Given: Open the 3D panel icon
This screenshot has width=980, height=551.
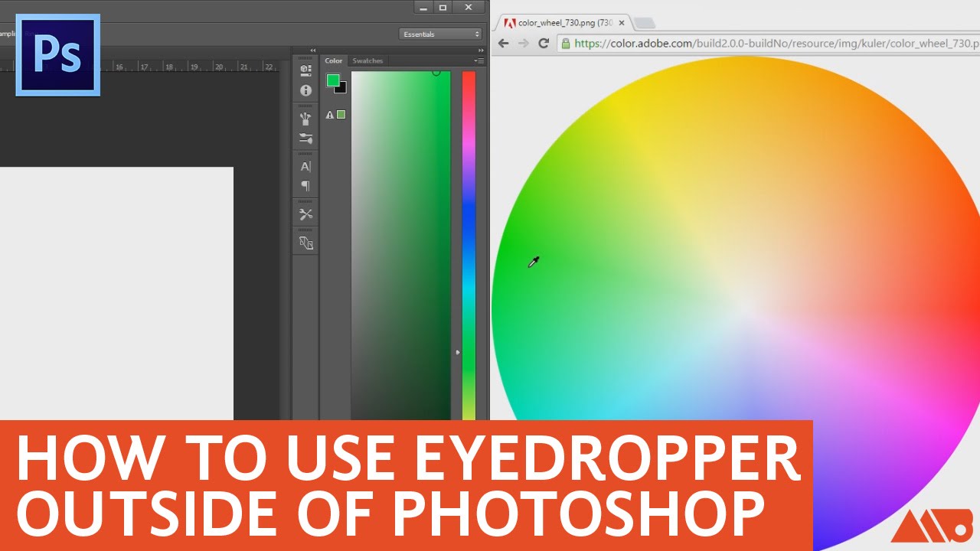Looking at the screenshot, I should [305, 70].
